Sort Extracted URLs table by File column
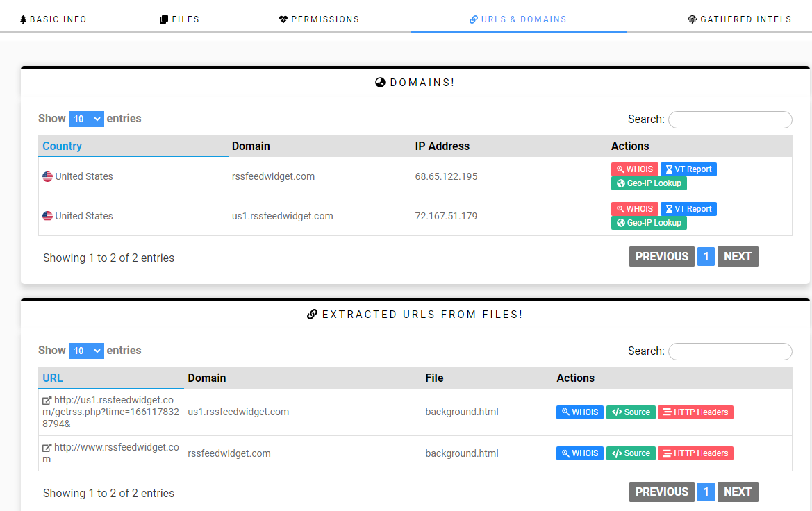The width and height of the screenshot is (812, 511). point(487,378)
